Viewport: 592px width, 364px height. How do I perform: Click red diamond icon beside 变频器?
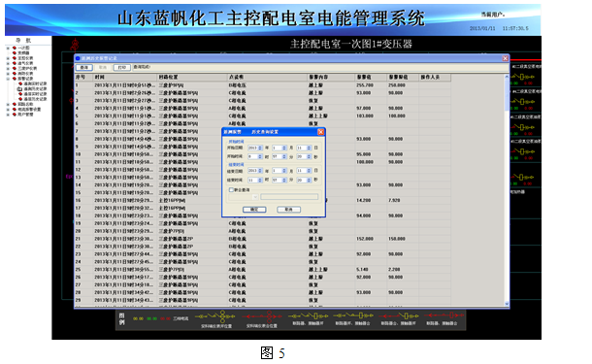(x=15, y=52)
